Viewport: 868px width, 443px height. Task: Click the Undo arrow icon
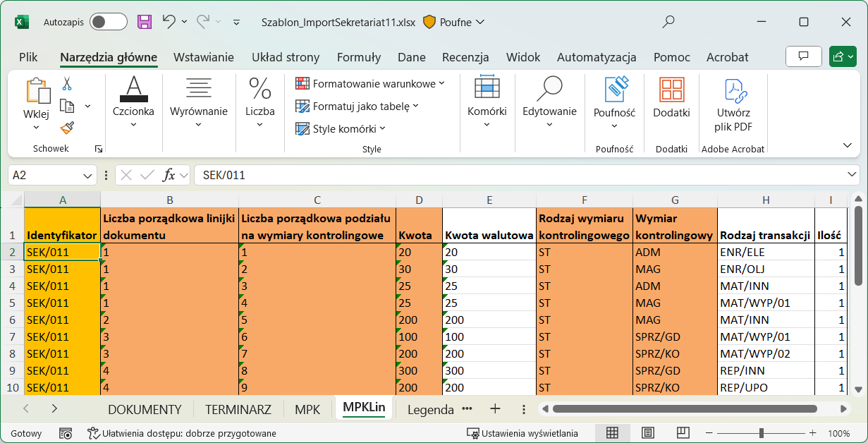169,22
